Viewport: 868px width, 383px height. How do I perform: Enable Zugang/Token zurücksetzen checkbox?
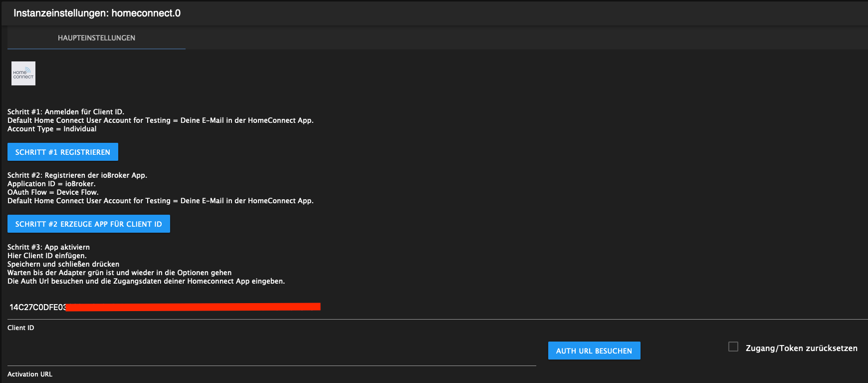point(733,347)
